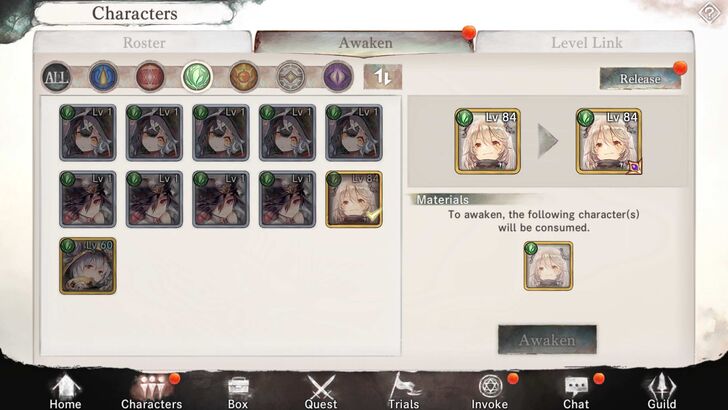Open the help question mark icon
The width and height of the screenshot is (728, 410).
pyautogui.click(x=709, y=13)
